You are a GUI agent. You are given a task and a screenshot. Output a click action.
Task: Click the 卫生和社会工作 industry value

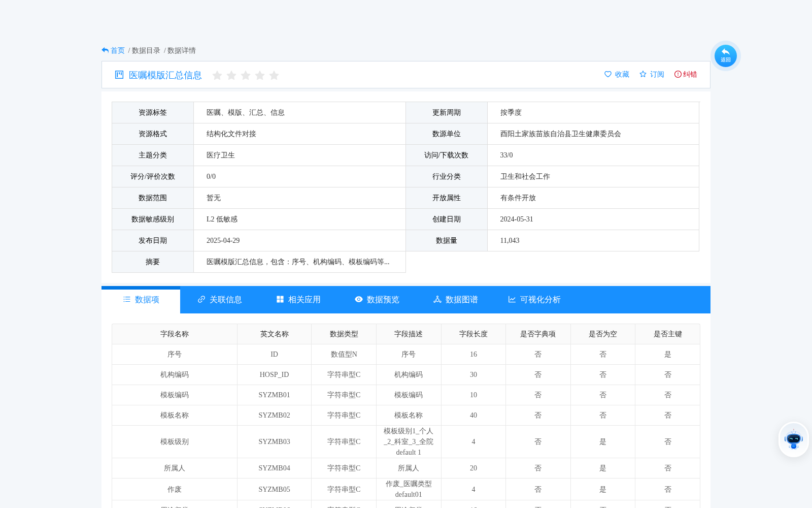[525, 176]
